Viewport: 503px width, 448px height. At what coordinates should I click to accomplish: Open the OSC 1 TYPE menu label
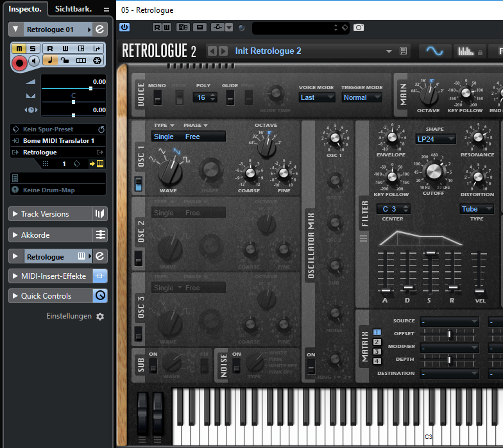(164, 126)
